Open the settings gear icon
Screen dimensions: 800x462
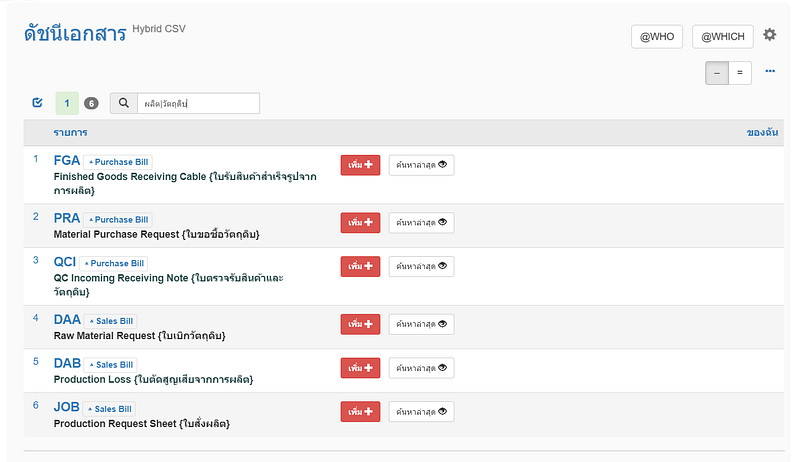(769, 35)
